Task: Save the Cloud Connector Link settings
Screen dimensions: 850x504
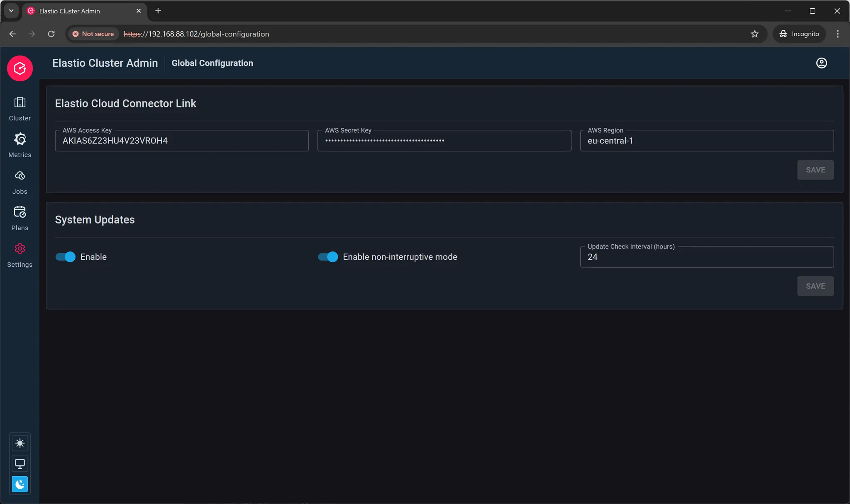Action: point(815,170)
